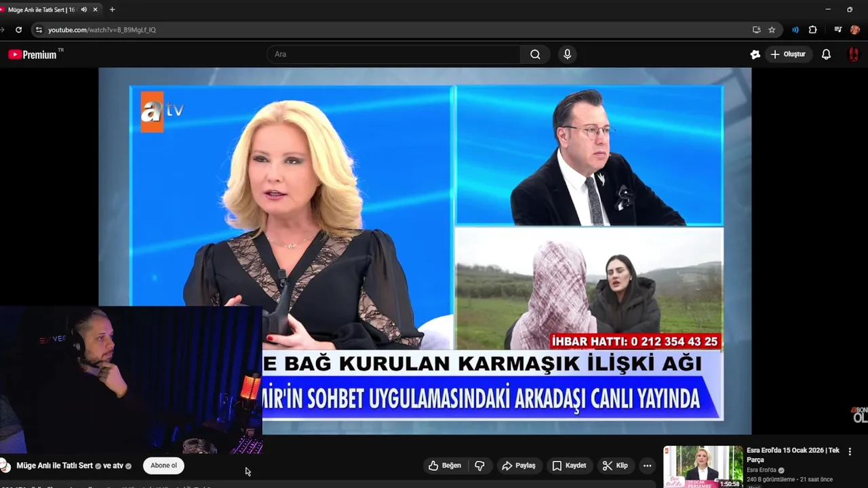The height and width of the screenshot is (488, 868).
Task: Open the 'Müge Anlı ile Tatlı Sert' channel link
Action: click(54, 466)
